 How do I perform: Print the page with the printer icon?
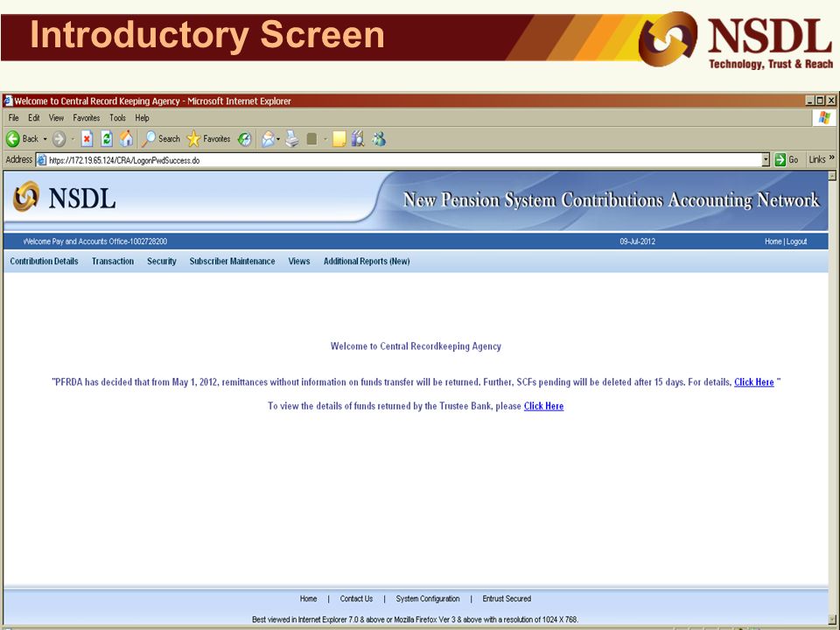tap(292, 139)
